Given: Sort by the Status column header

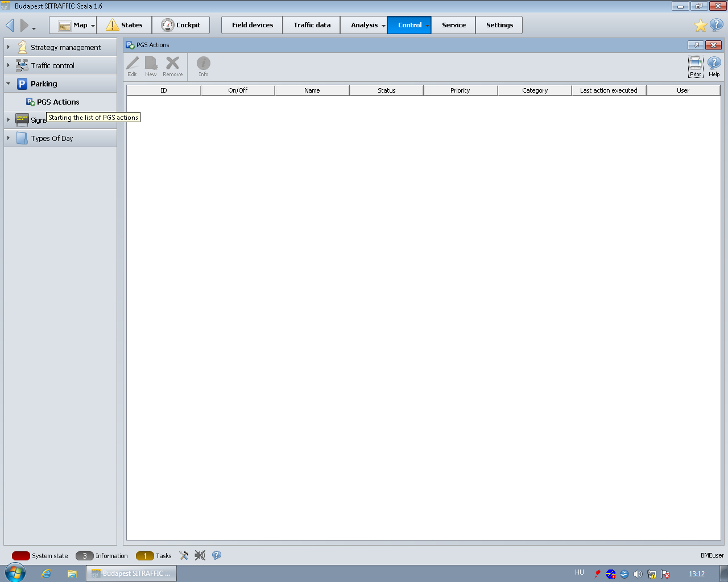Looking at the screenshot, I should coord(387,90).
